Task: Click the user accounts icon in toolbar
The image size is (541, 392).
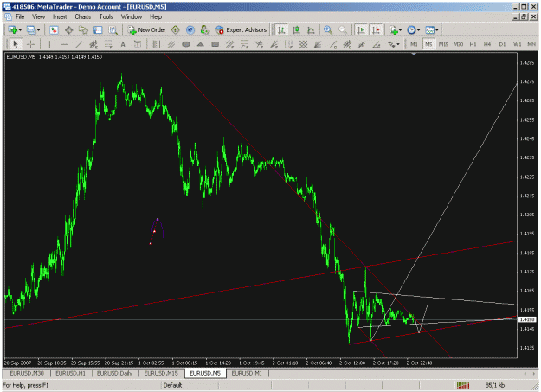Action: [x=205, y=30]
